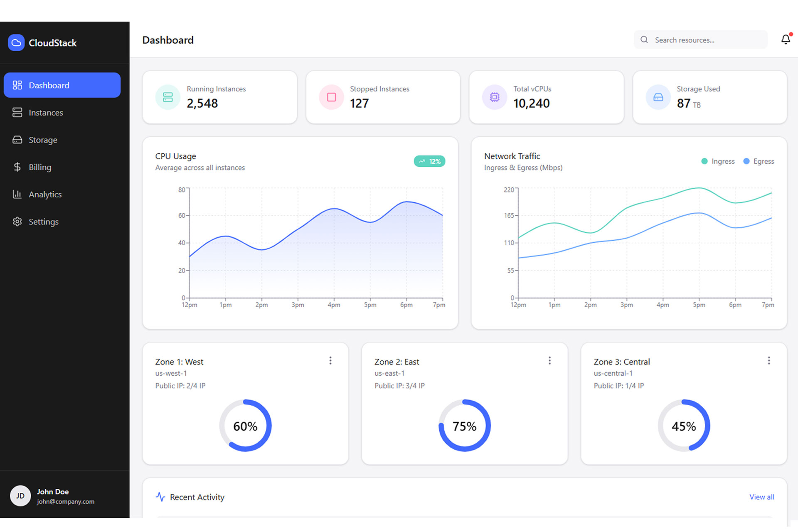The height and width of the screenshot is (532, 798).
Task: Click the JD user avatar
Action: pos(20,496)
